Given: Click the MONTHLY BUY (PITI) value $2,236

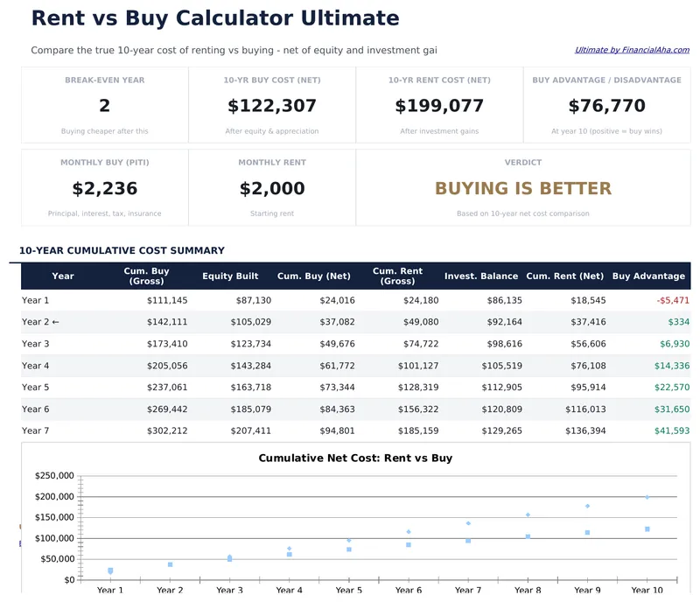Looking at the screenshot, I should pyautogui.click(x=104, y=187).
